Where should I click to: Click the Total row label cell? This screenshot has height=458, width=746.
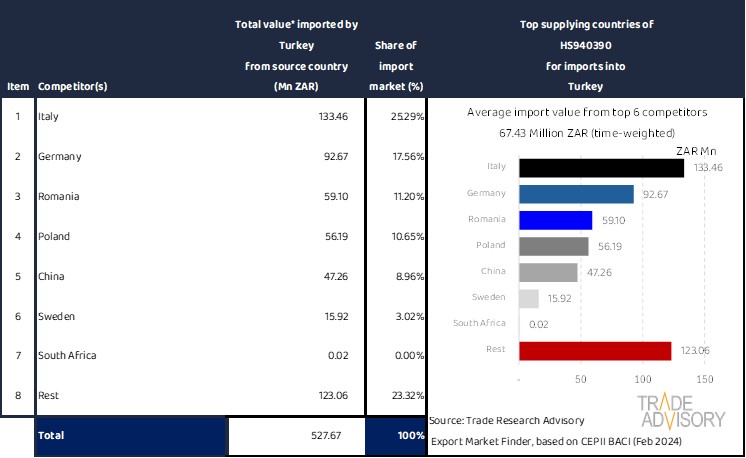coord(130,436)
